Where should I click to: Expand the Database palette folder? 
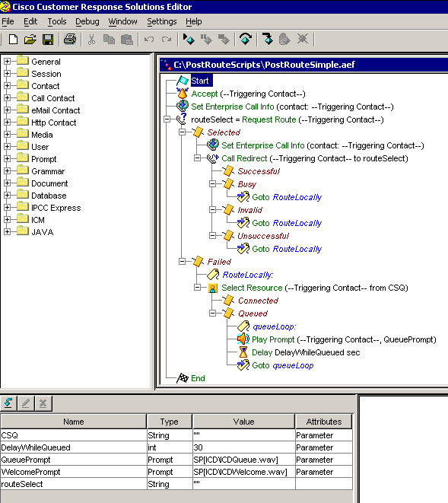tap(7, 196)
